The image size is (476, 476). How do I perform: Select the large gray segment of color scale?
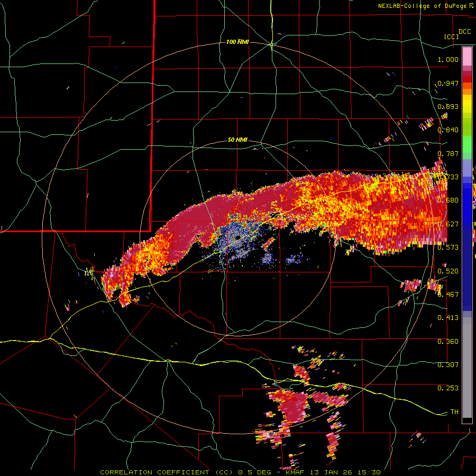click(x=467, y=368)
